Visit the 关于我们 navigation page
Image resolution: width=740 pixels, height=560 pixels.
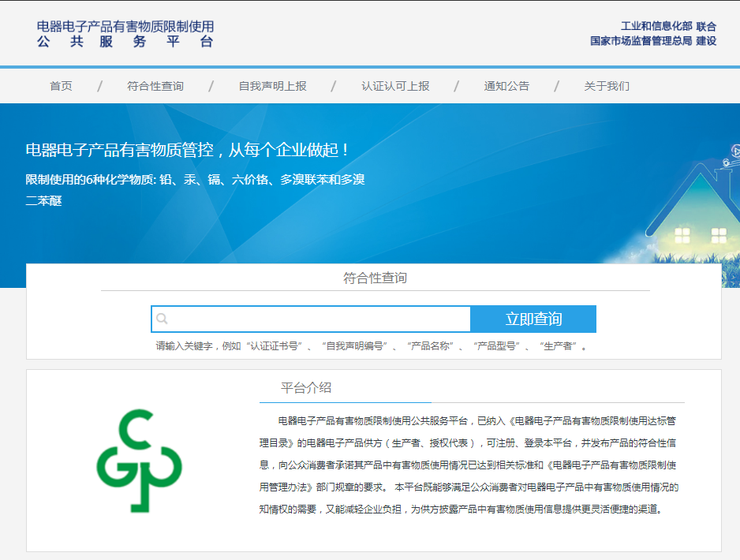[x=607, y=86]
